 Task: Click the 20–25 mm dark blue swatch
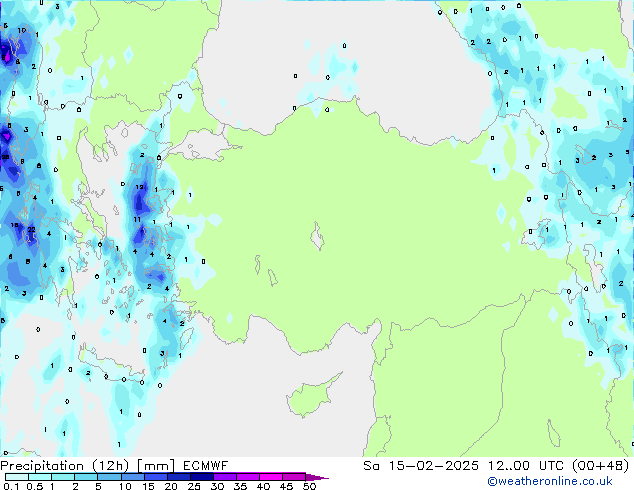pyautogui.click(x=178, y=477)
